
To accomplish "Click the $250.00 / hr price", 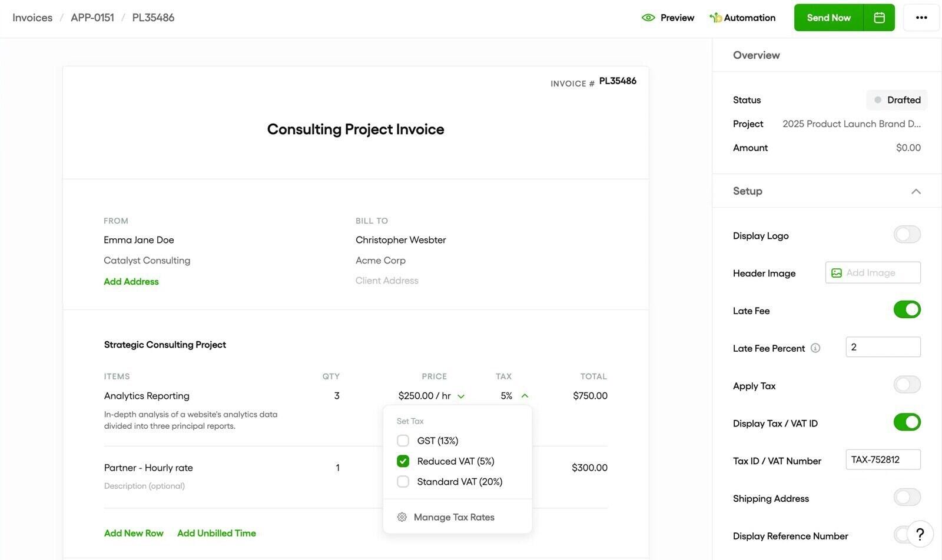I will coord(424,396).
